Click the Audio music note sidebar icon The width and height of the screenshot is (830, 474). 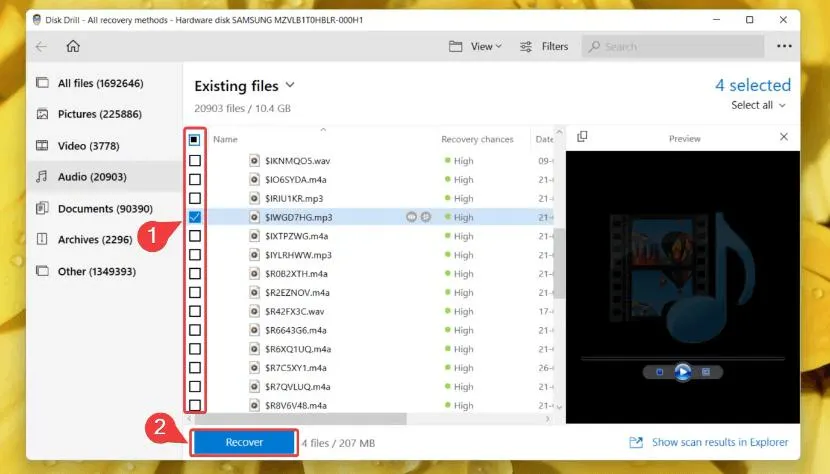(42, 176)
